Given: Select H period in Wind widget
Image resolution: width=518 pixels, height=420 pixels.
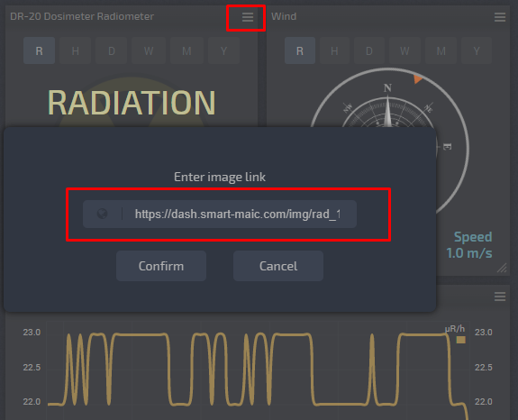Looking at the screenshot, I should pos(334,50).
